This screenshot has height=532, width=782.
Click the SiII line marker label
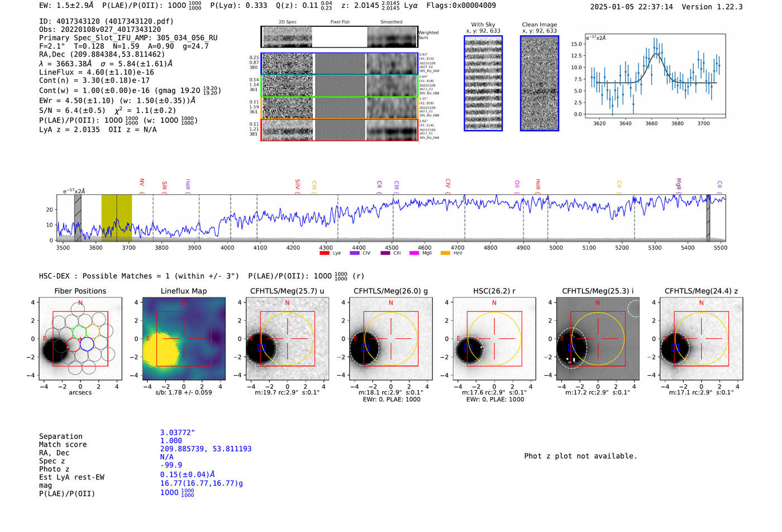pos(165,185)
